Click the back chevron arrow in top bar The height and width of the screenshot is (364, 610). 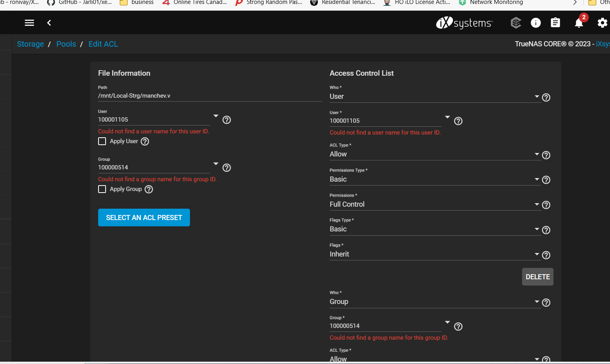click(49, 23)
